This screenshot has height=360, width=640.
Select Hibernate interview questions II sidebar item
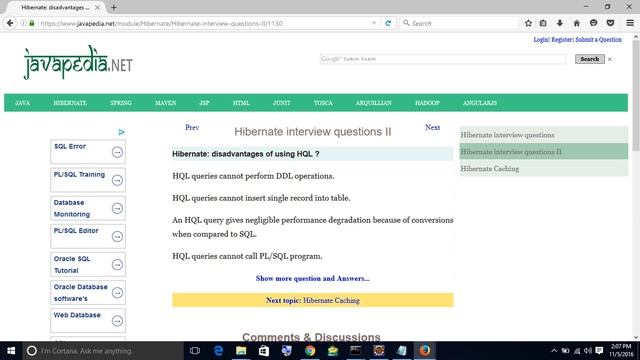(x=544, y=151)
